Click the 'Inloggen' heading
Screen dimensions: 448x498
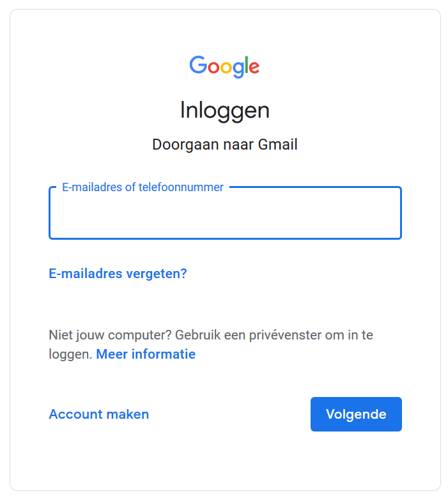(225, 110)
